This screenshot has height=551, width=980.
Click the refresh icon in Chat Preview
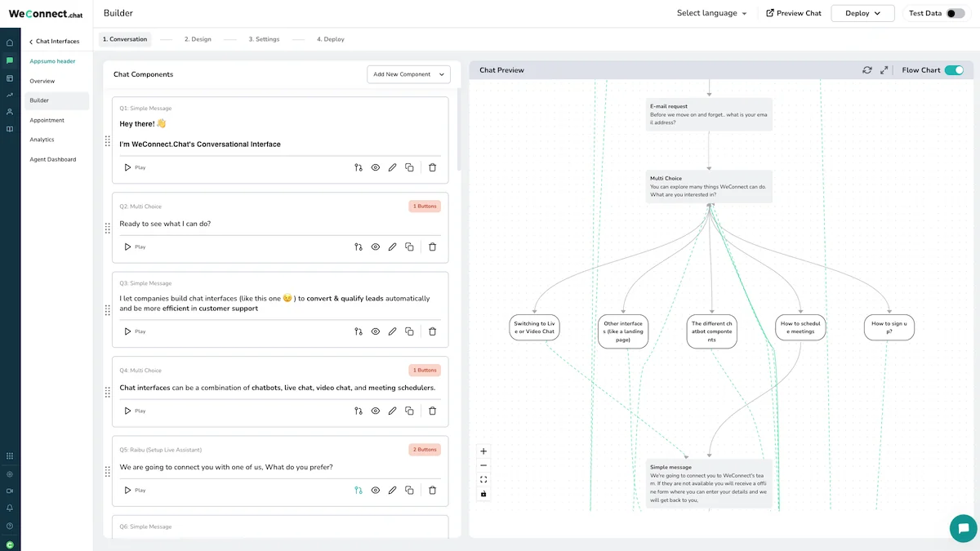click(867, 70)
